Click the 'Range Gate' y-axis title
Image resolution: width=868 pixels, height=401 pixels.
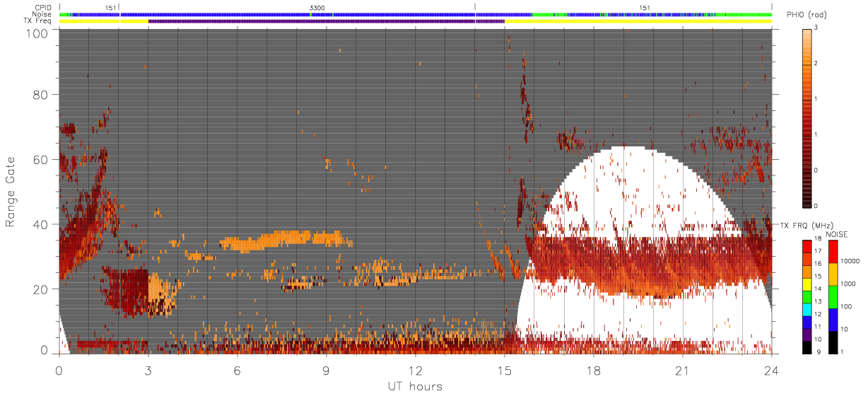(x=11, y=192)
